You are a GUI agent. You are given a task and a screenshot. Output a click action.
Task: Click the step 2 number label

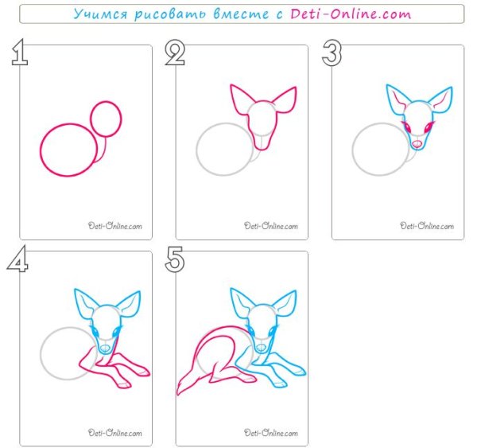pos(175,53)
